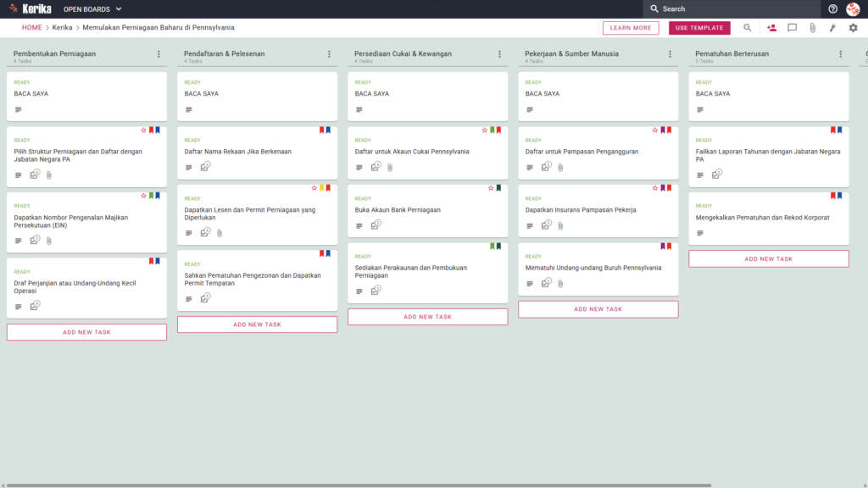Open the add team member icon
This screenshot has height=488, width=868.
[771, 28]
